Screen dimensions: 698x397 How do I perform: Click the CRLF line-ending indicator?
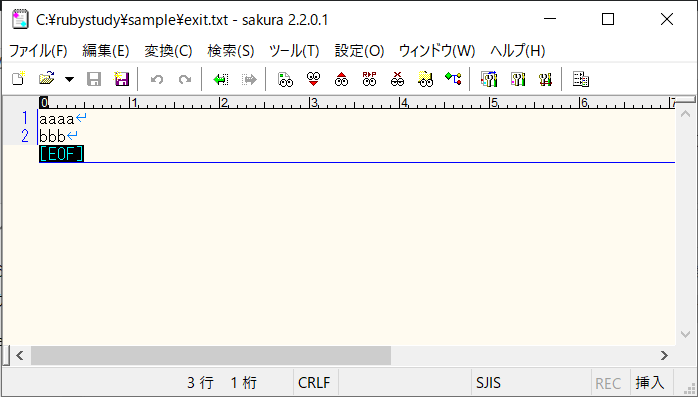coord(314,383)
